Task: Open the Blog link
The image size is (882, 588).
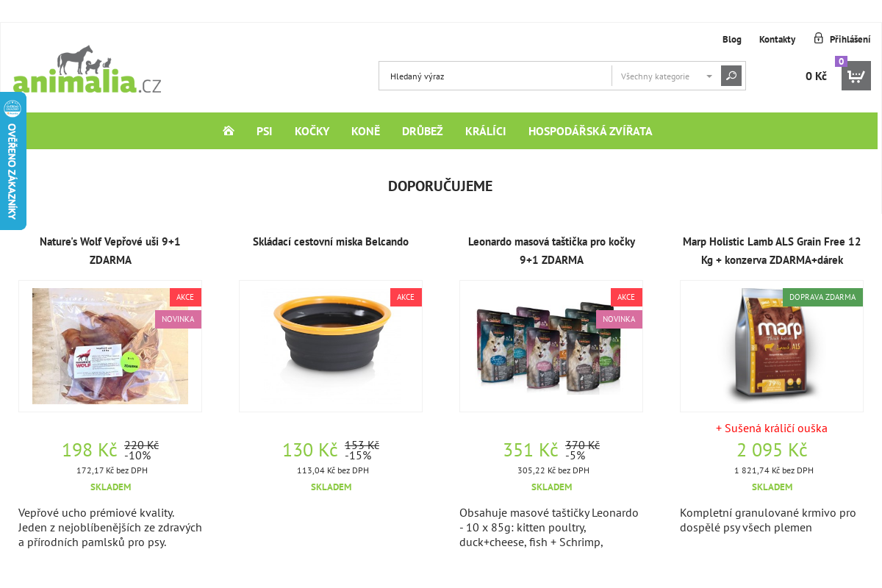Action: click(732, 39)
